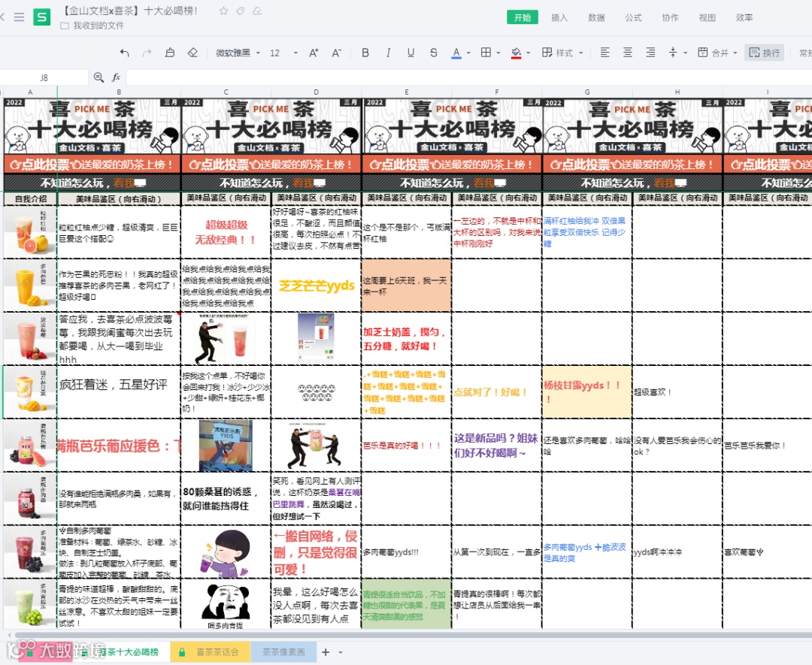Image resolution: width=812 pixels, height=665 pixels.
Task: Open the 公式 tab
Action: click(633, 17)
